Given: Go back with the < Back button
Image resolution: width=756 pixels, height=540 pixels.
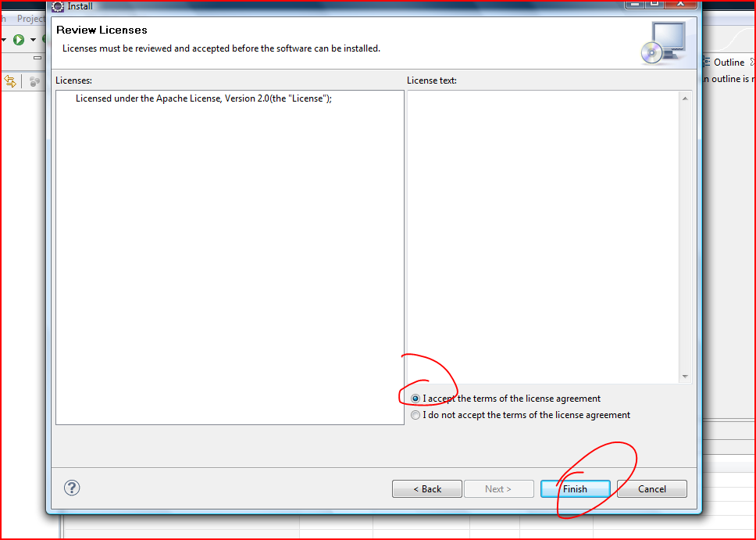Looking at the screenshot, I should [x=427, y=489].
